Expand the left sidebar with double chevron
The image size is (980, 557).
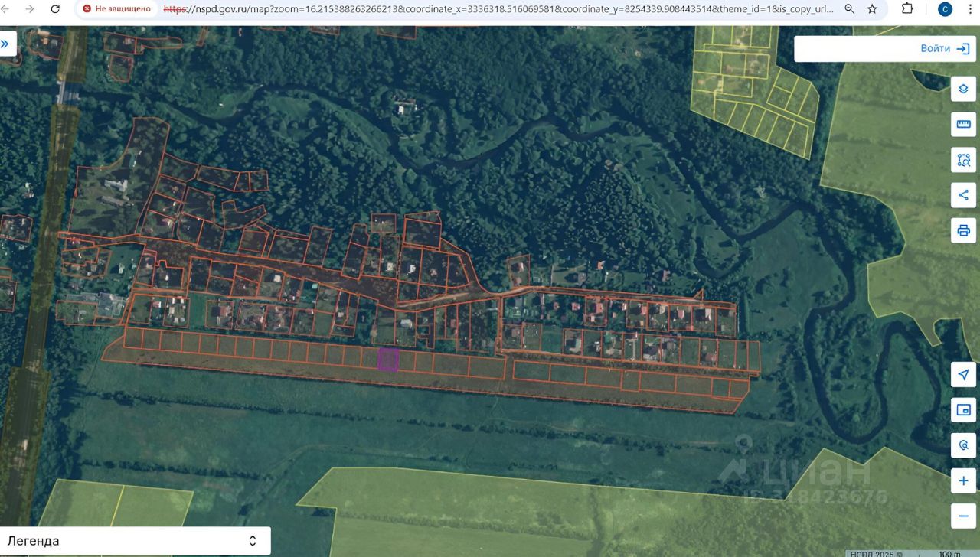6,44
